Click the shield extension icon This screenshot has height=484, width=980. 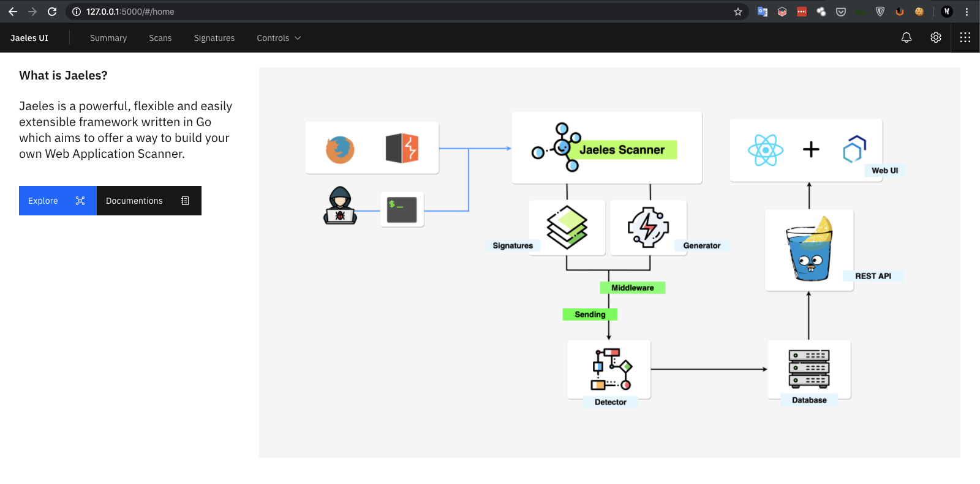pyautogui.click(x=880, y=12)
